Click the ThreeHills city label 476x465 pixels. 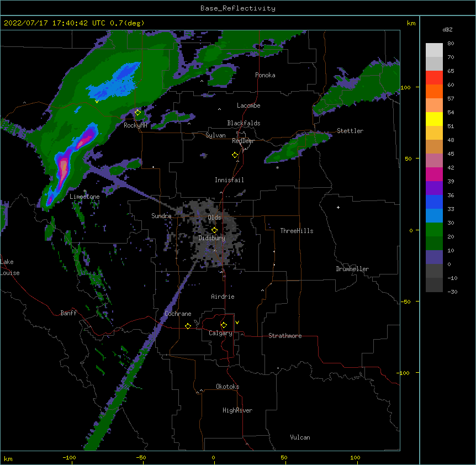(297, 231)
